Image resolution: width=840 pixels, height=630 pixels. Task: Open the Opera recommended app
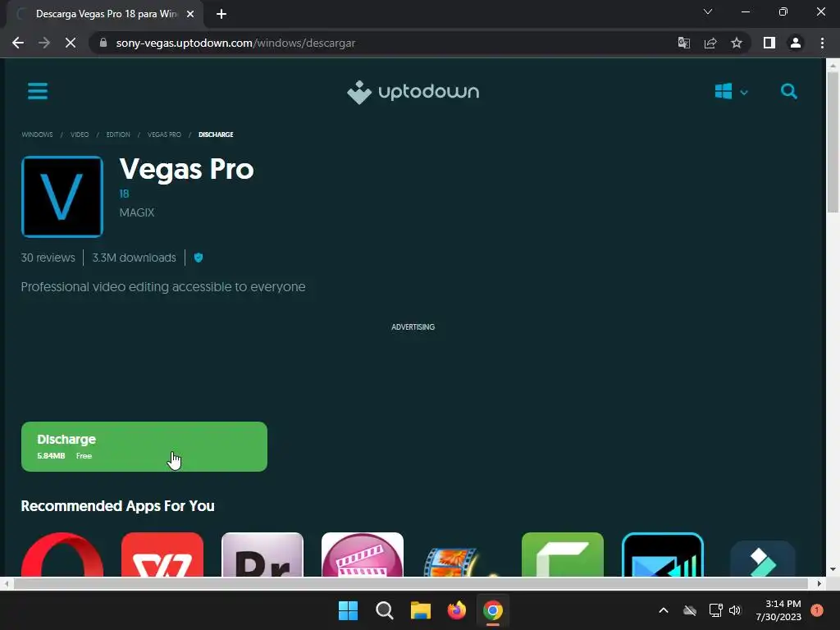pyautogui.click(x=62, y=555)
